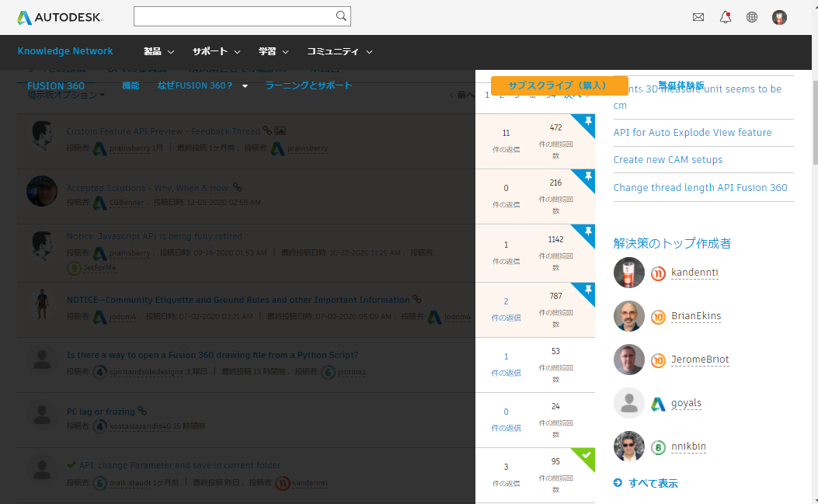Click link icon next to PC lag or frozing
Screen dimensions: 818x504
[142, 411]
